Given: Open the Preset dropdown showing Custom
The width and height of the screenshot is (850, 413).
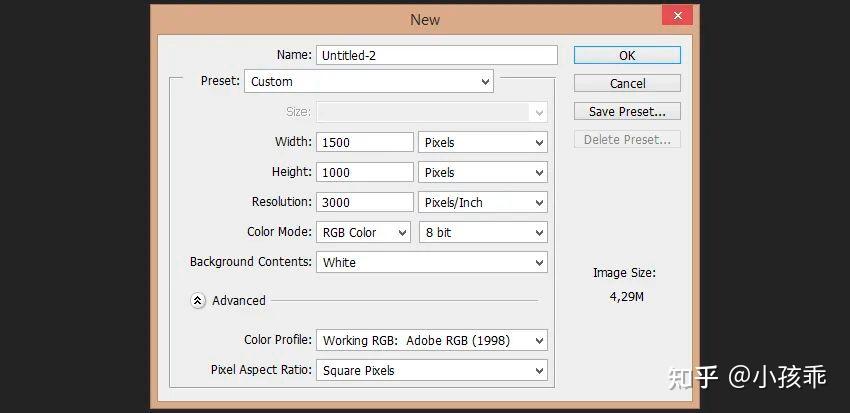Looking at the screenshot, I should [x=369, y=81].
